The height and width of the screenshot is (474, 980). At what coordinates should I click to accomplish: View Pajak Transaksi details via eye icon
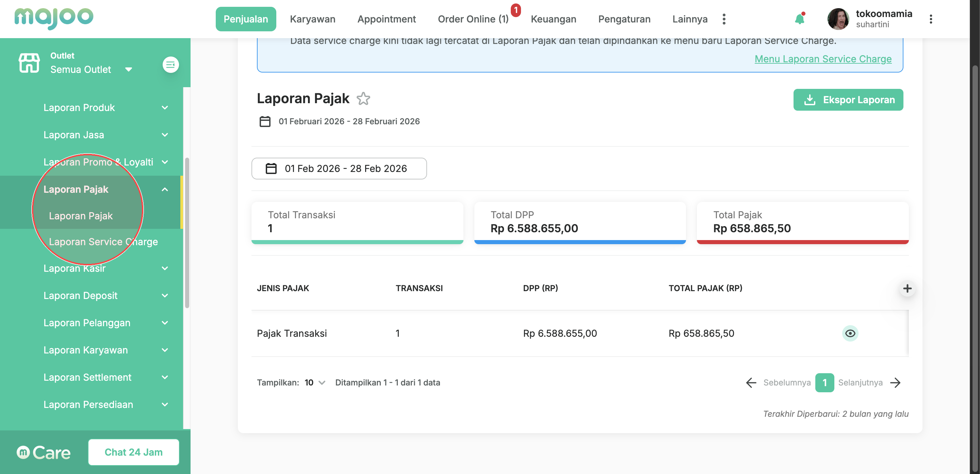850,333
